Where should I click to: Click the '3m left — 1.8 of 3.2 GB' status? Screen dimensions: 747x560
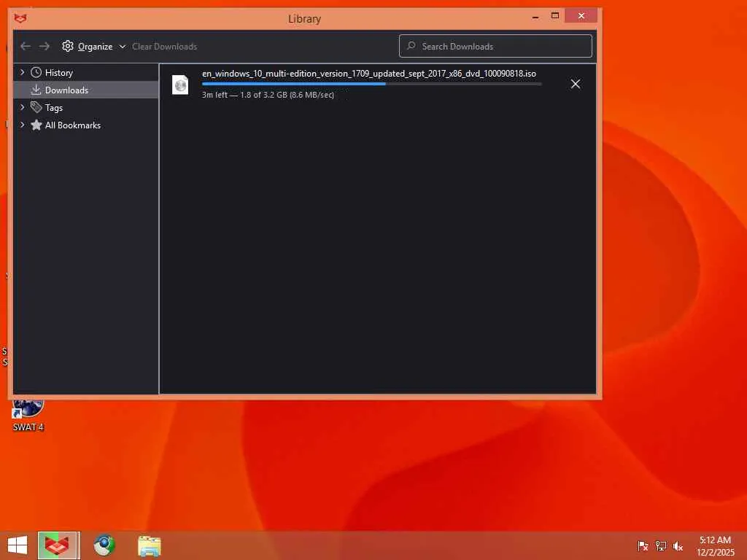(x=268, y=95)
